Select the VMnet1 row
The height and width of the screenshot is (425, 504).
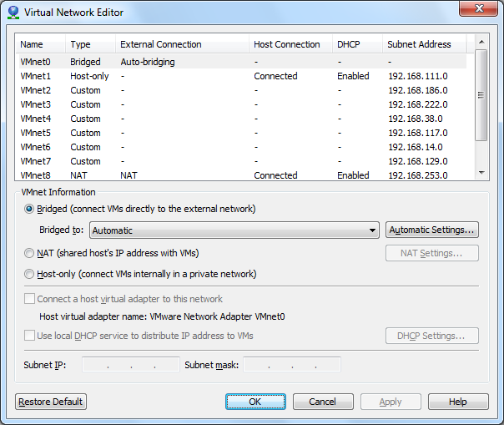(243, 76)
